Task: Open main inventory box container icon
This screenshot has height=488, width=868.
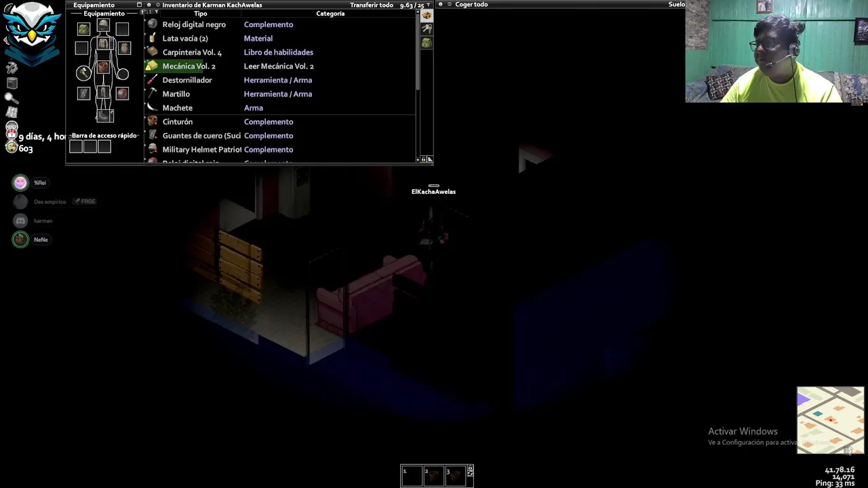Action: tap(427, 16)
